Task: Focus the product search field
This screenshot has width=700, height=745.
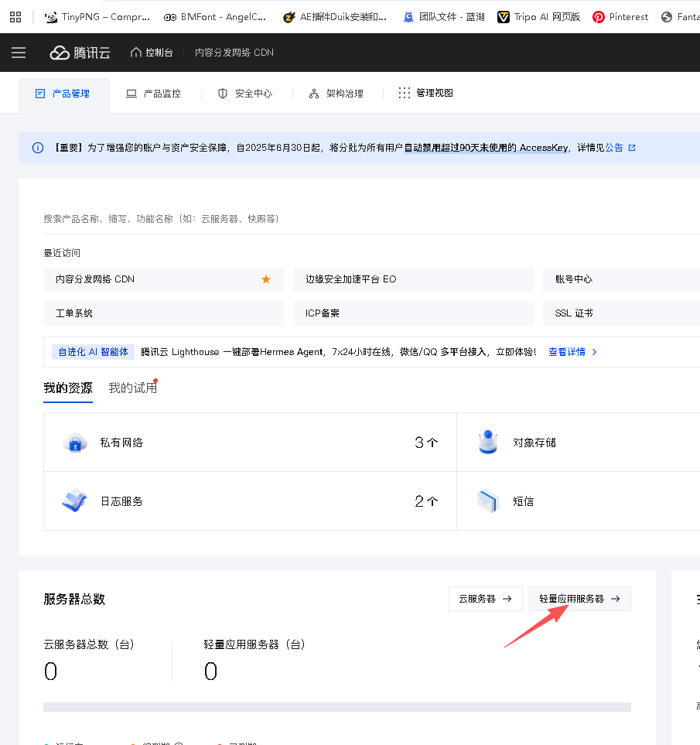Action: point(371,219)
